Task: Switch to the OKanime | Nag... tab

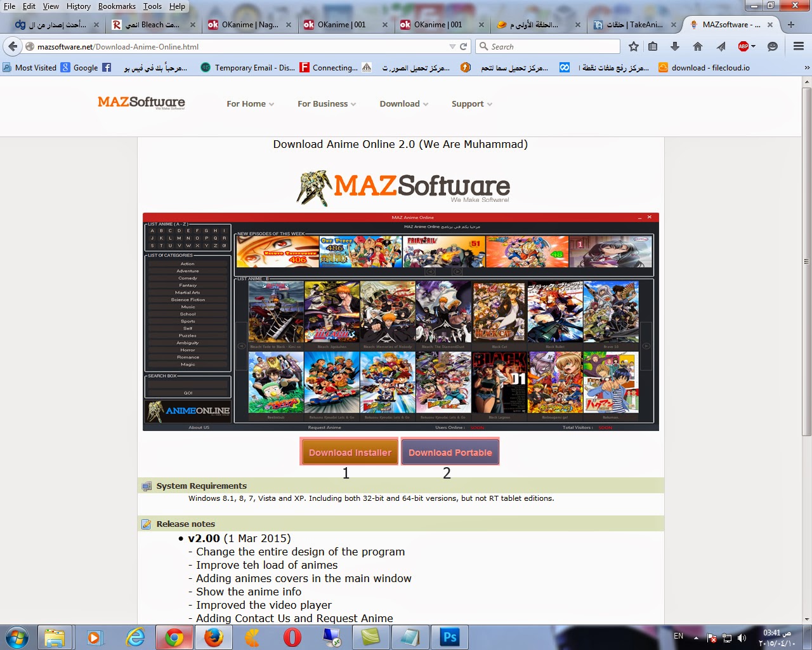Action: tap(249, 25)
